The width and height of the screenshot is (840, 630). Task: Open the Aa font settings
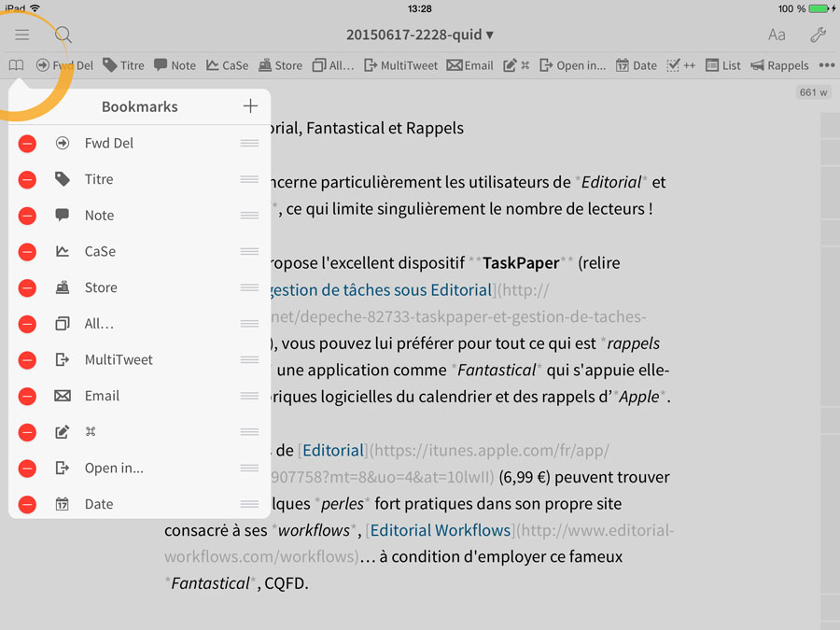tap(777, 35)
